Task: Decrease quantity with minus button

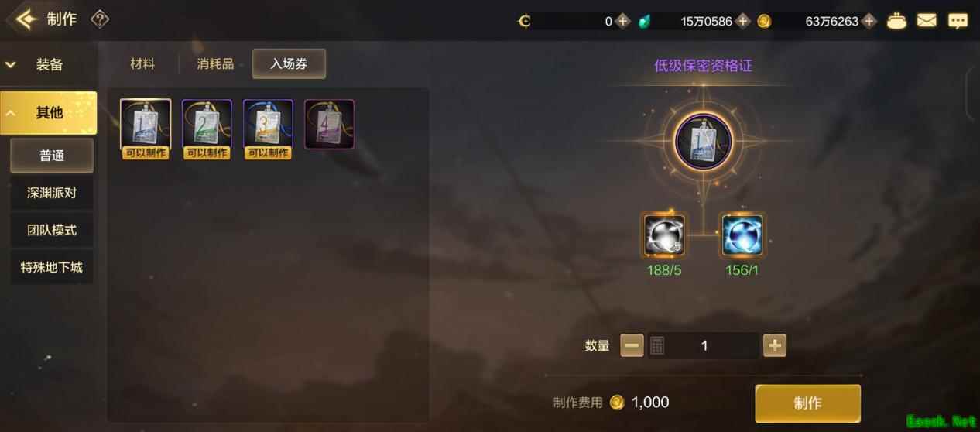Action: 632,345
